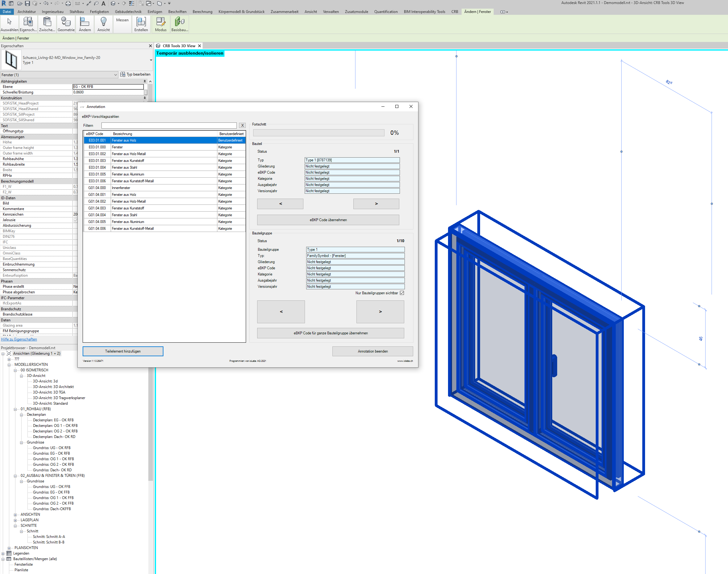Expand the LAGEPLAN tree node

(15, 520)
